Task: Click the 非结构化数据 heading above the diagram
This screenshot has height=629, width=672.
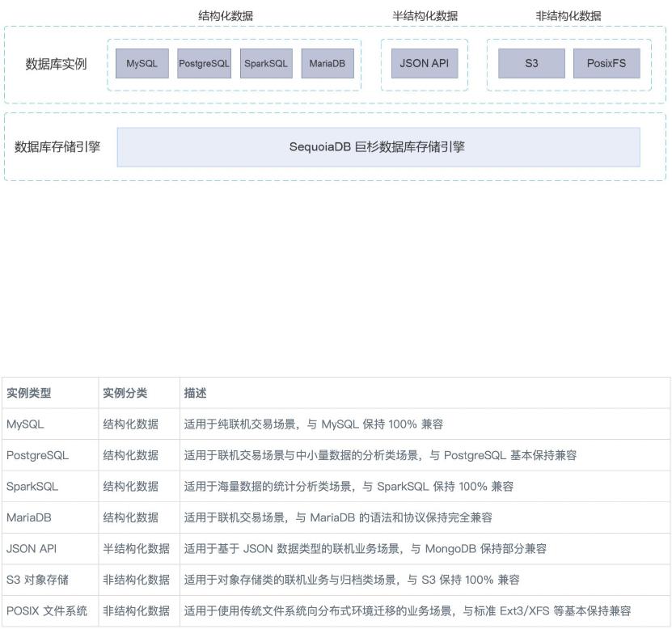Action: 568,16
